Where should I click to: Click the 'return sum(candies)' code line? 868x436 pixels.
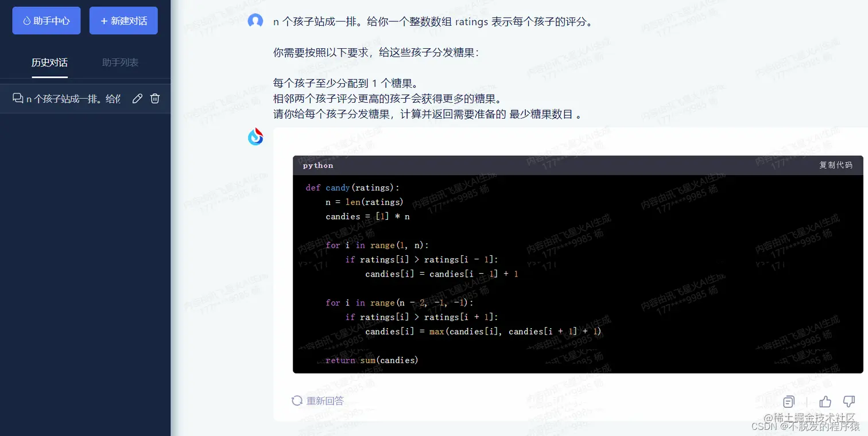coord(372,360)
